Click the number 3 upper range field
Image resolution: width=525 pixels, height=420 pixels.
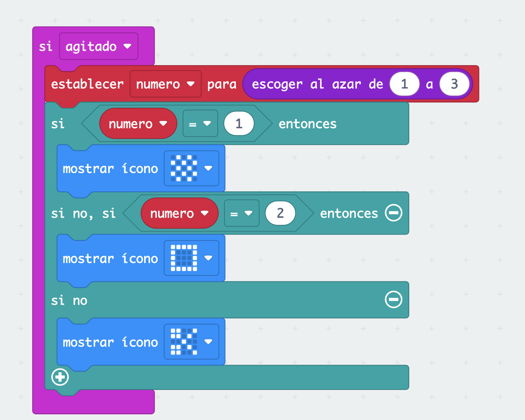(x=454, y=84)
